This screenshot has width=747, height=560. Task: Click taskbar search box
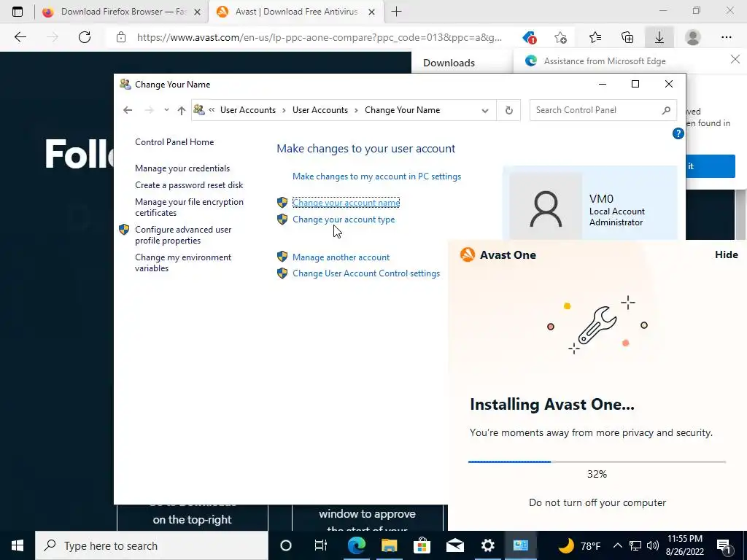(x=152, y=545)
